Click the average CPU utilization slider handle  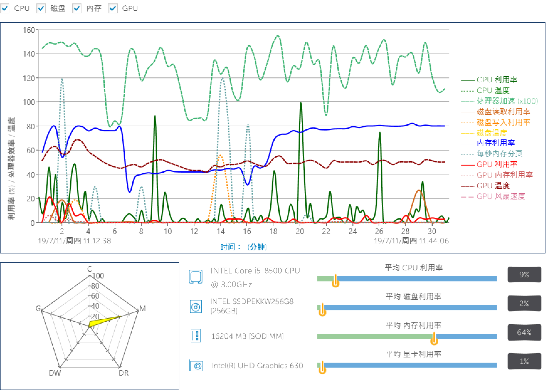coord(336,281)
